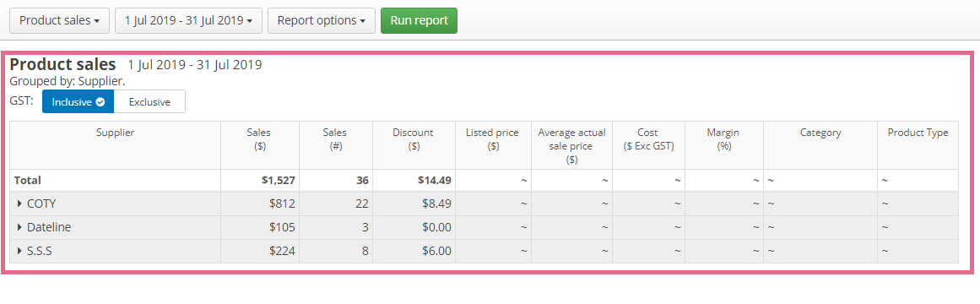Click the 8 S.S.S sales count

point(365,252)
